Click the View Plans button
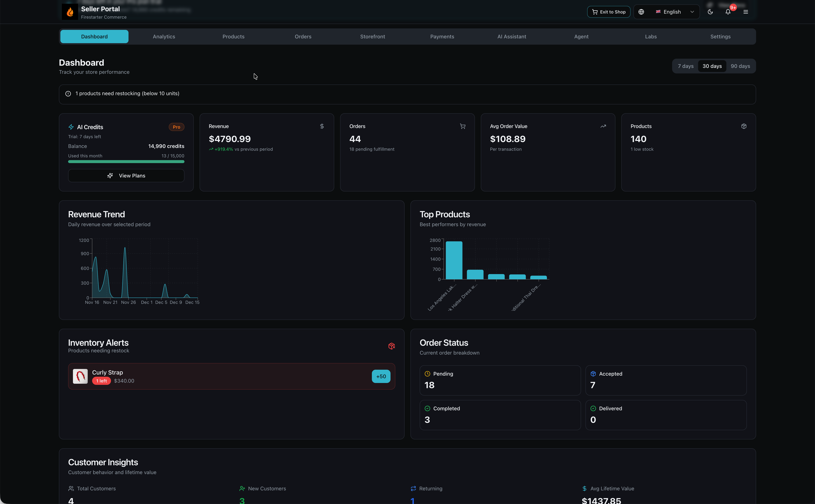The image size is (815, 504). [x=126, y=176]
